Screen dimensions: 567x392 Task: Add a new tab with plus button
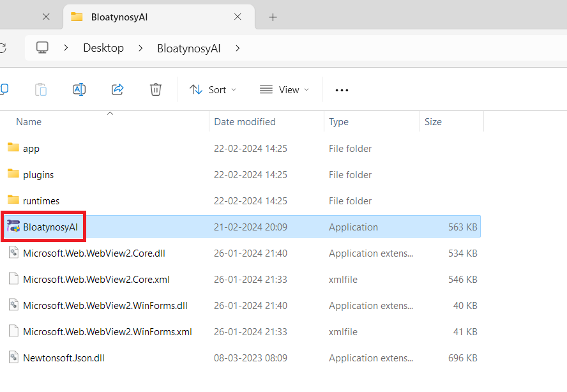(x=273, y=17)
